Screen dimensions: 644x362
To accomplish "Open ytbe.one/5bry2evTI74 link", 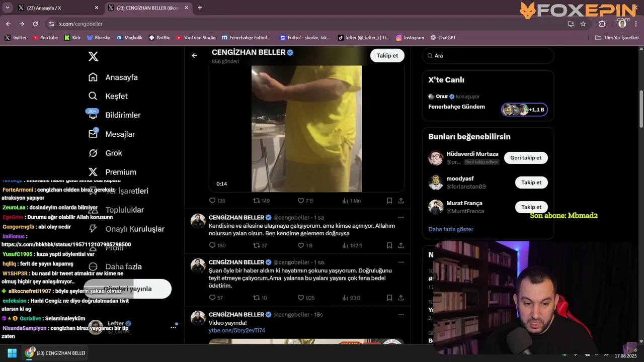I will click(x=237, y=330).
